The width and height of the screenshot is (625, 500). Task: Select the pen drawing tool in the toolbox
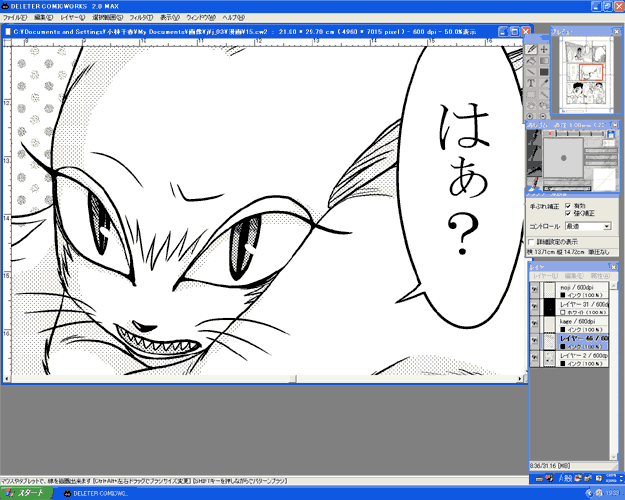click(531, 49)
